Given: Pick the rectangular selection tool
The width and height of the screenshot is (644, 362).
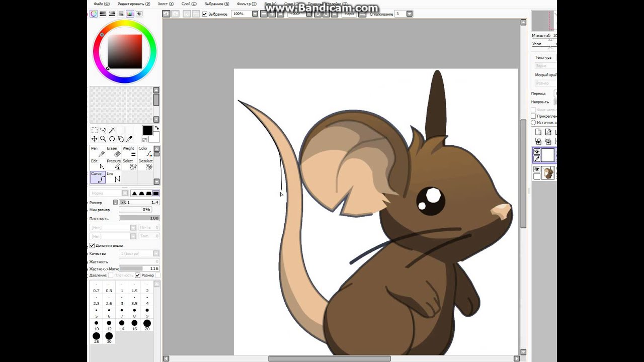Looking at the screenshot, I should pyautogui.click(x=94, y=130).
